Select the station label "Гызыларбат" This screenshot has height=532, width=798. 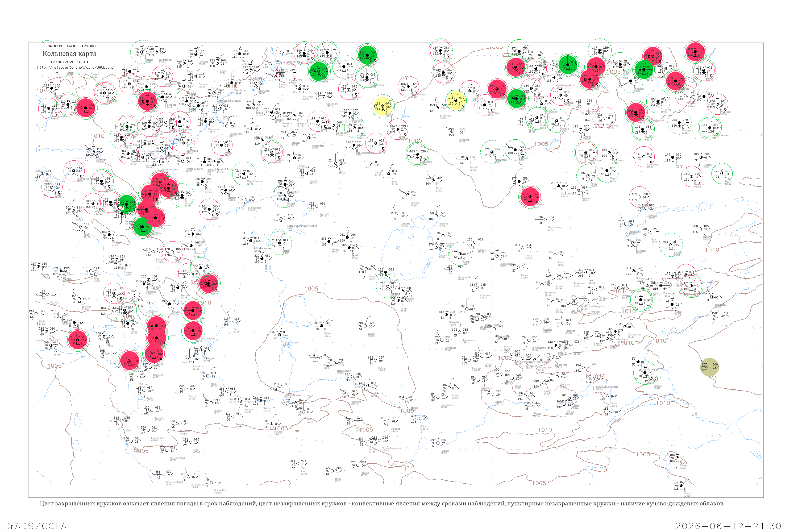click(344, 371)
